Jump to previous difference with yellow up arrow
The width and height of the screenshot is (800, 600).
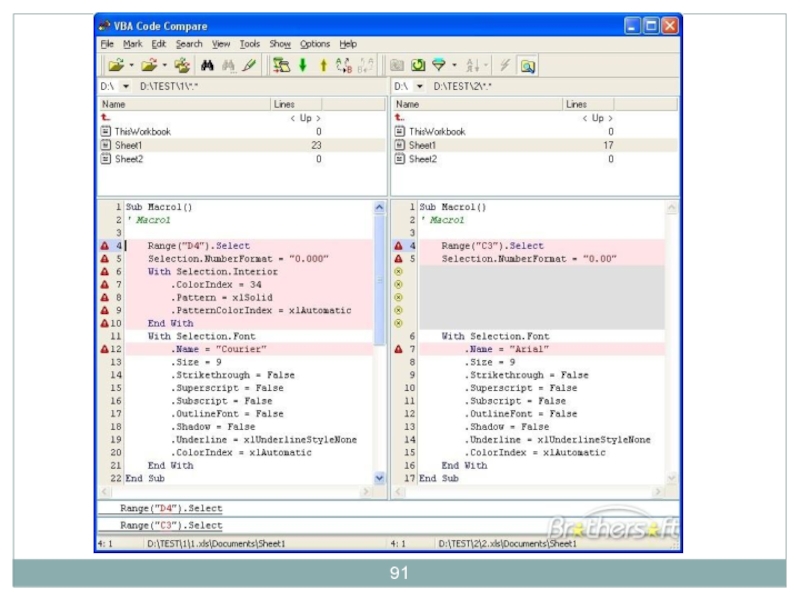[322, 65]
